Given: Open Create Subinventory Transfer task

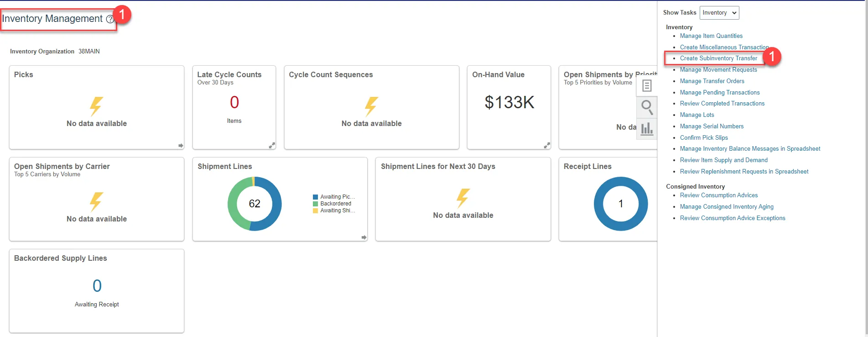Looking at the screenshot, I should pyautogui.click(x=718, y=58).
